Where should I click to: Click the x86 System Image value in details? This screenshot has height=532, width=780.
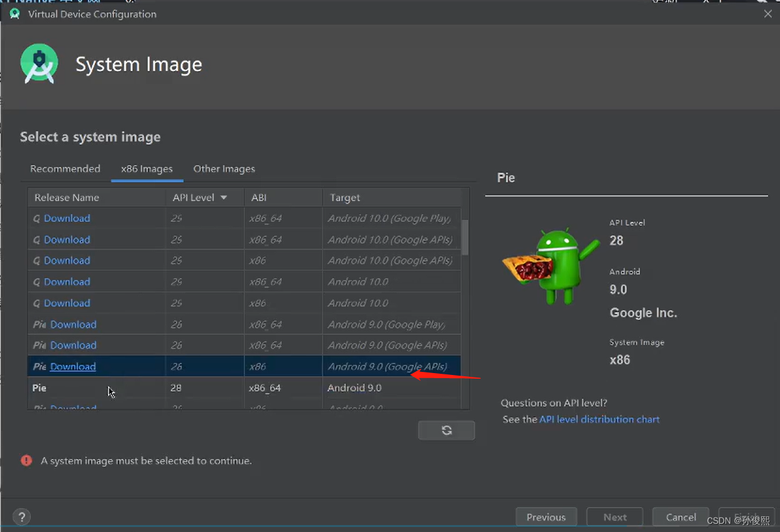click(x=620, y=360)
